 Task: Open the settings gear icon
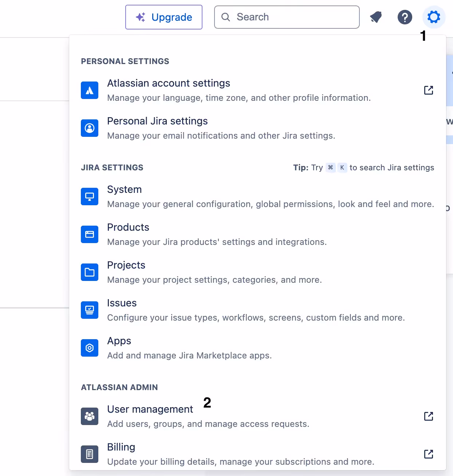tap(434, 17)
